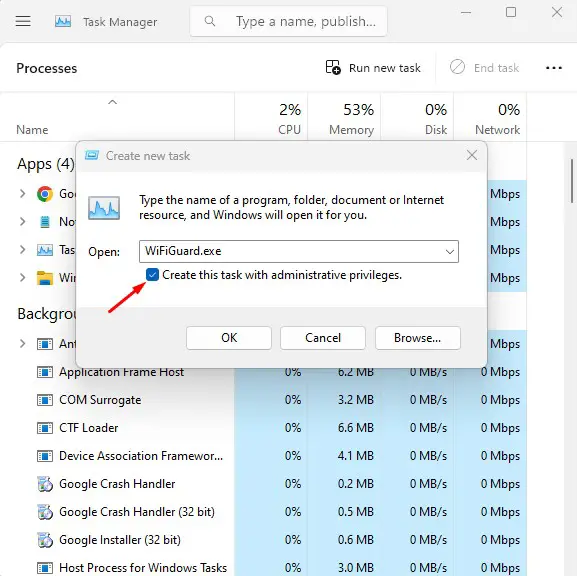Close the Create new task dialog

click(x=472, y=155)
